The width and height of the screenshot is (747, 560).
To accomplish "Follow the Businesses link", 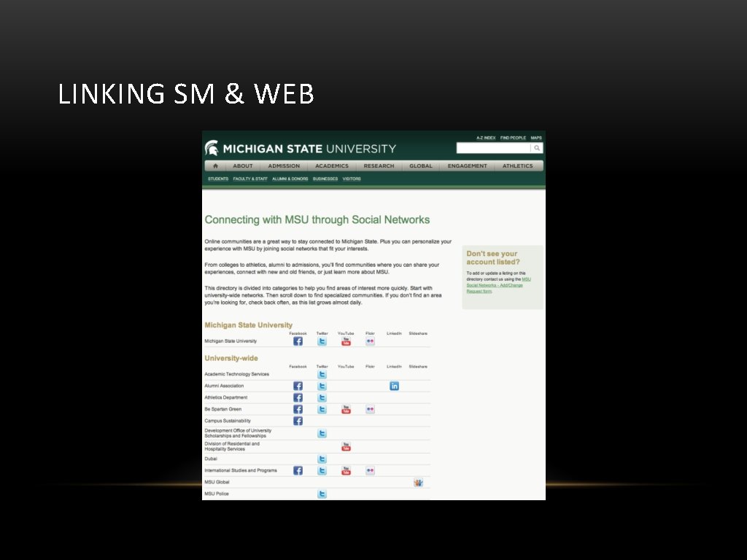I will point(325,179).
